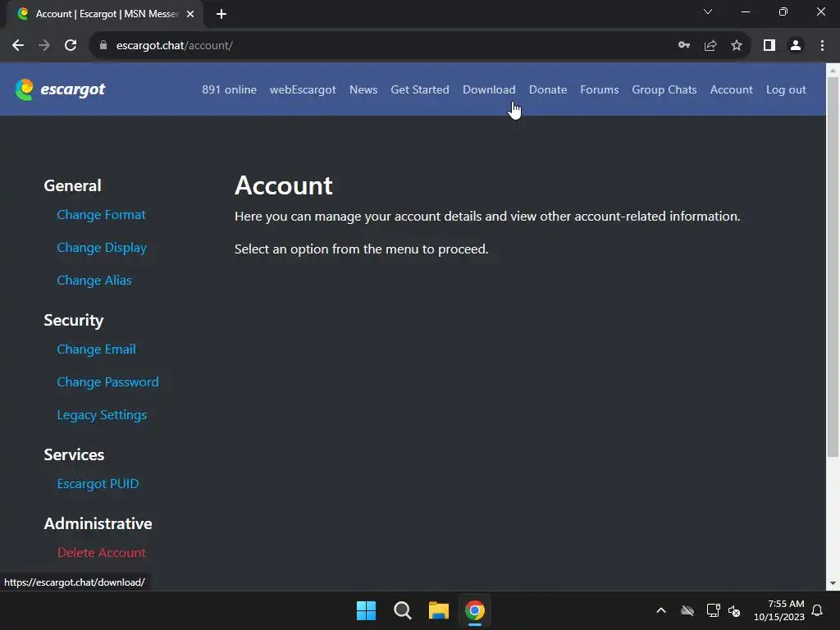840x630 pixels.
Task: Open Group Chats in the nav bar
Action: (x=664, y=89)
